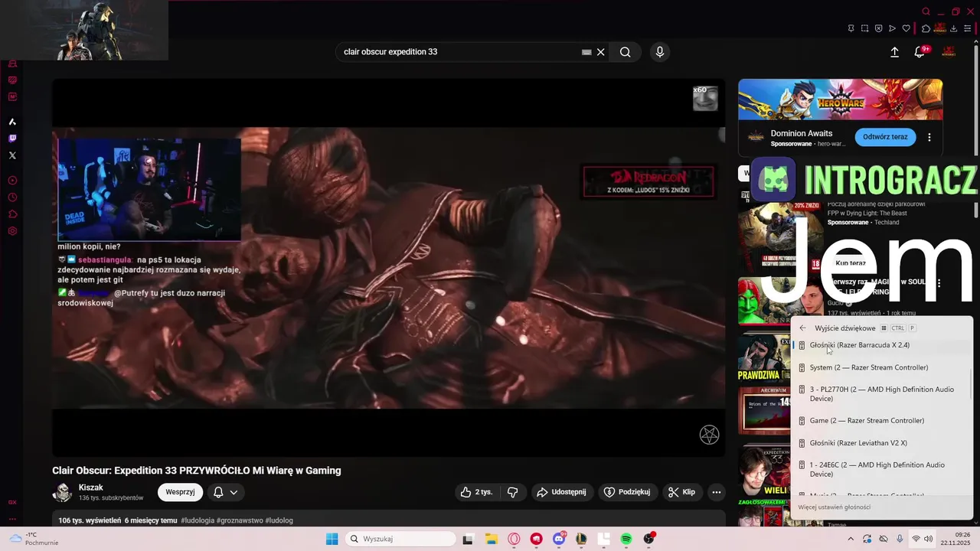
Task: Click the #groznawstwo hashtag
Action: (x=240, y=520)
